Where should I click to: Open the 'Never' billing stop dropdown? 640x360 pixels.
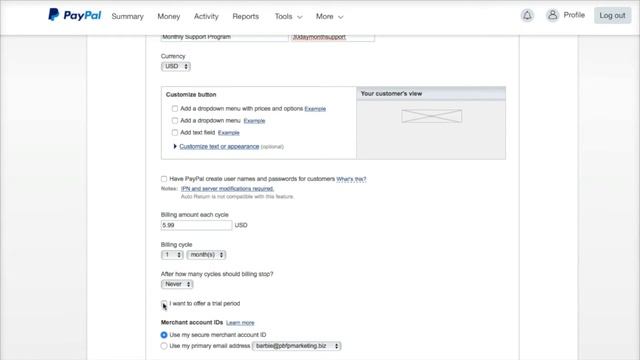click(177, 284)
